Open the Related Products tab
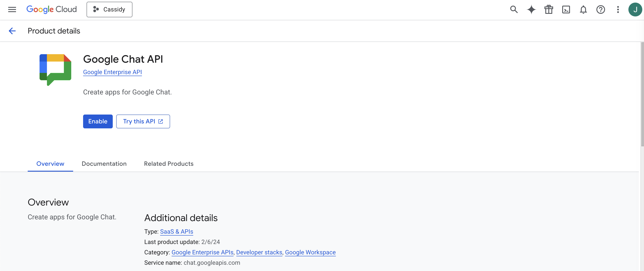644x271 pixels. [169, 164]
